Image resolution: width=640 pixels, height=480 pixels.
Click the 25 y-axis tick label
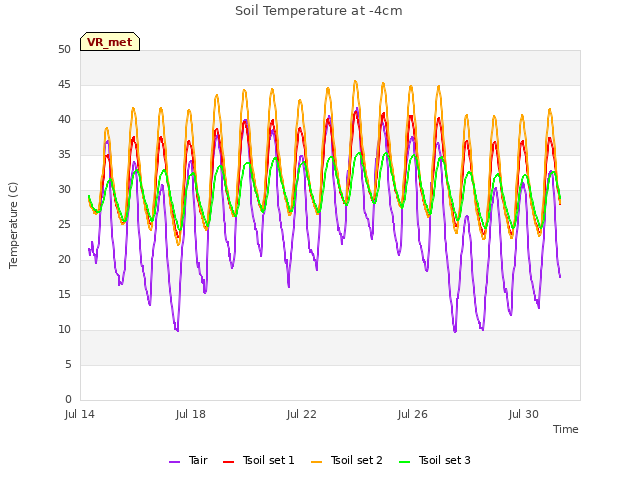pos(64,224)
